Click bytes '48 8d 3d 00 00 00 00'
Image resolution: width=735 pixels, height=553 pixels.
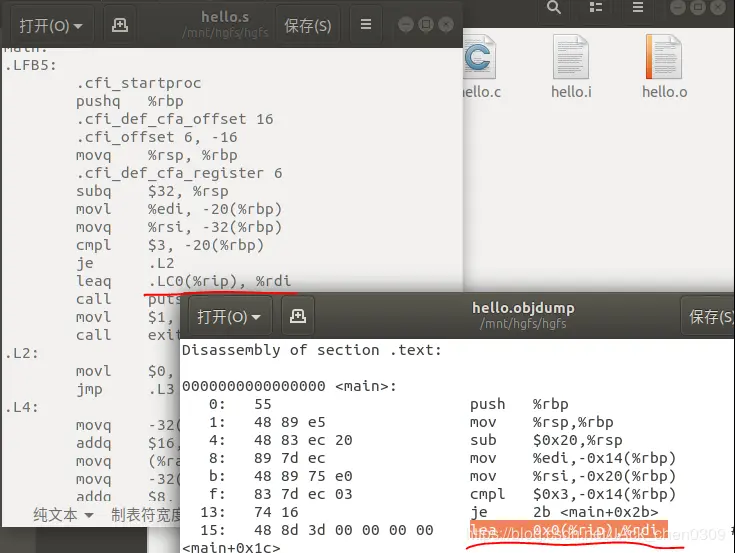[344, 530]
